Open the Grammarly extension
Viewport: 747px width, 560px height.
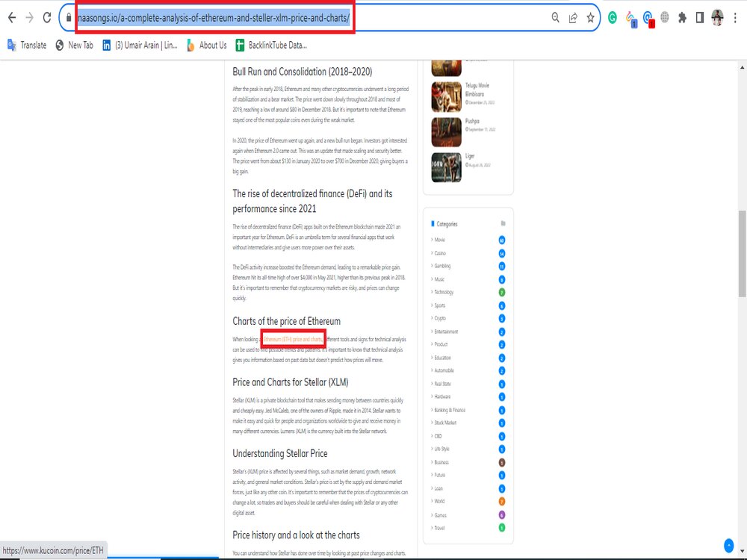613,18
